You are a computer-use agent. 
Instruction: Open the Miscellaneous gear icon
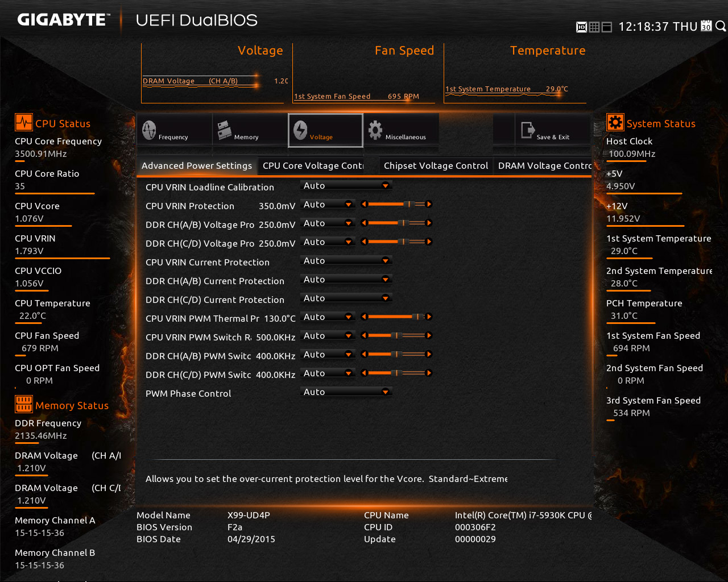pyautogui.click(x=375, y=130)
